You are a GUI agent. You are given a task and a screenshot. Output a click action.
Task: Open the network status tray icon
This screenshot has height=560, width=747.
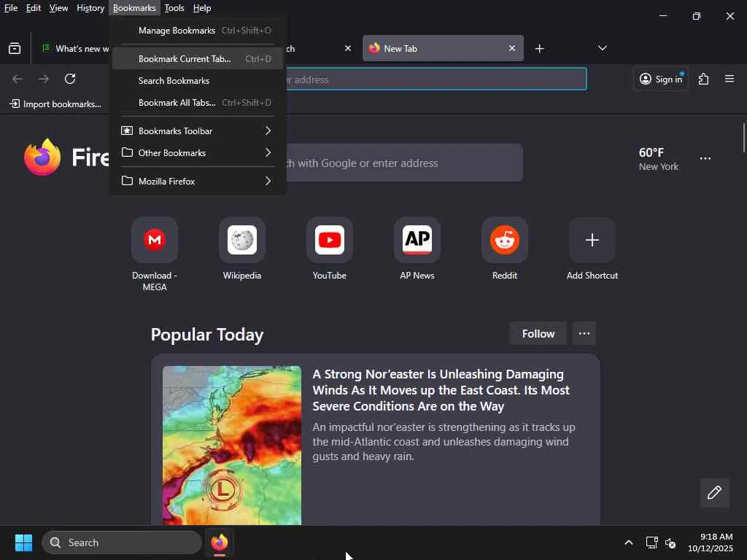[x=651, y=542]
